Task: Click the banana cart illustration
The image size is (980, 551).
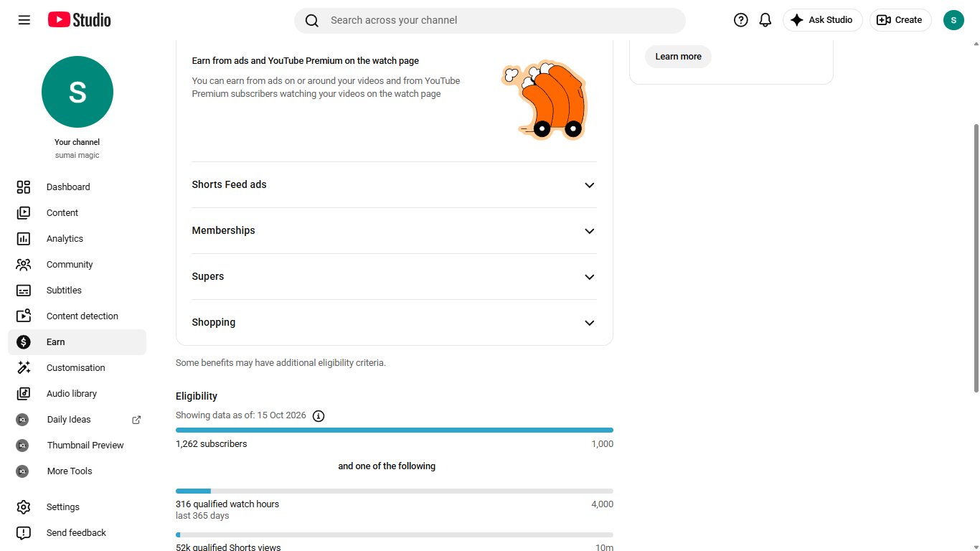Action: pyautogui.click(x=544, y=99)
